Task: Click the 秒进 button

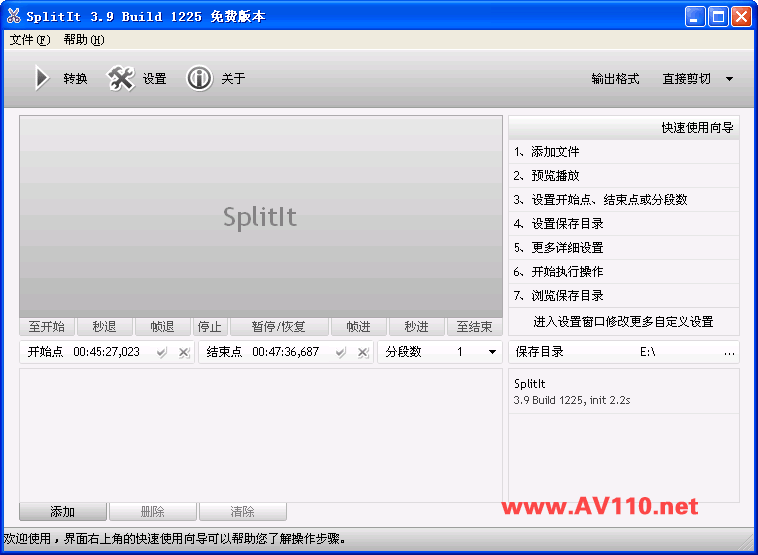Action: (x=417, y=327)
